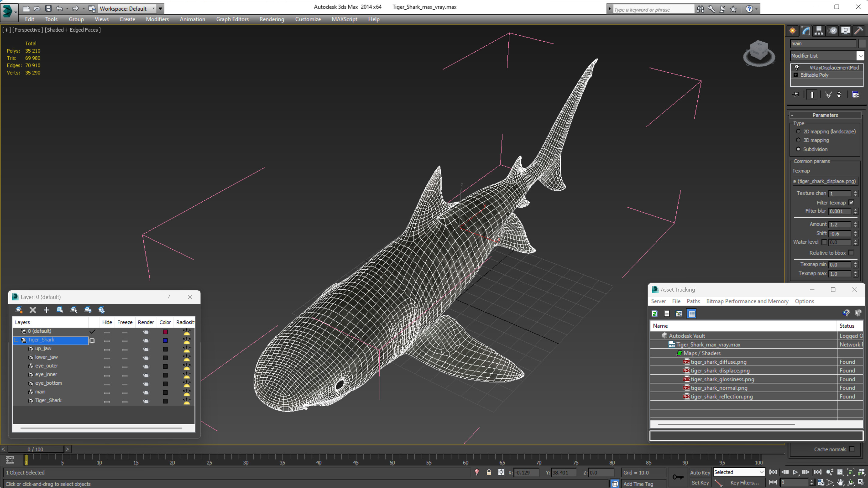The width and height of the screenshot is (868, 488).
Task: Enable Water level checkbox
Action: (824, 242)
